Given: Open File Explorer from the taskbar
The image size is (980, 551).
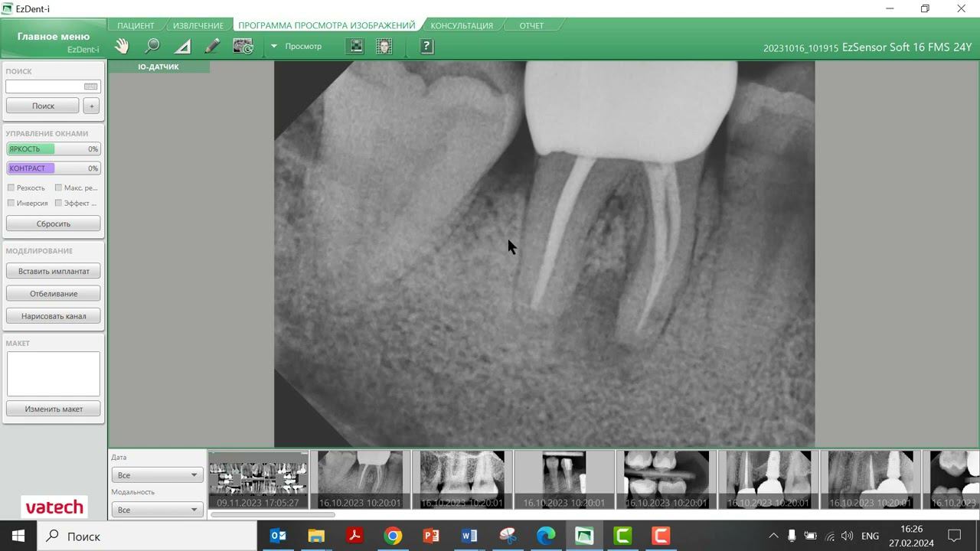Looking at the screenshot, I should point(316,536).
